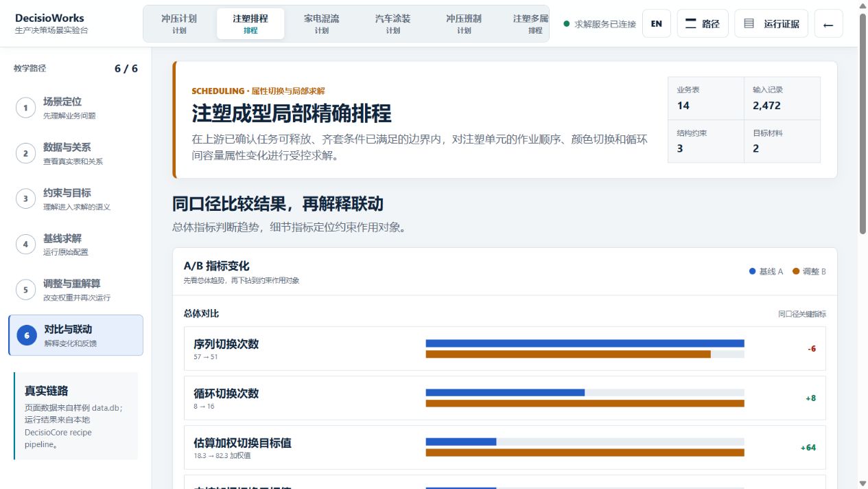Image resolution: width=868 pixels, height=489 pixels.
Task: Click step number 3 circle in sidebar
Action: point(25,199)
